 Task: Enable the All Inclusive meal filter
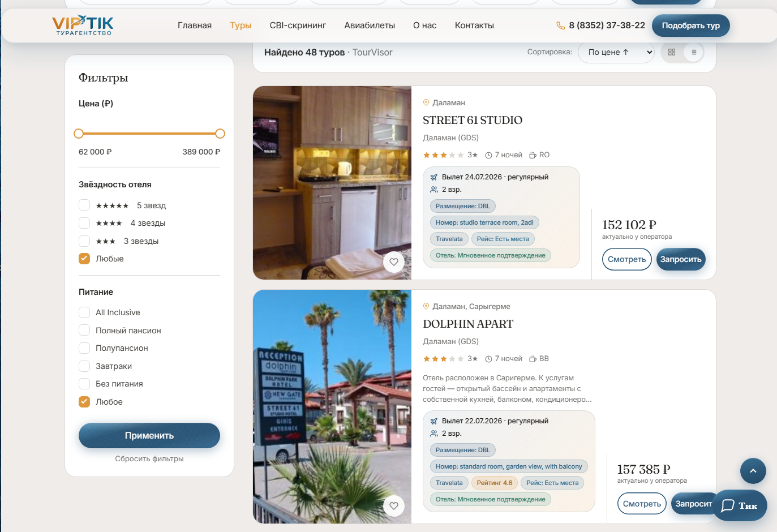(x=84, y=312)
